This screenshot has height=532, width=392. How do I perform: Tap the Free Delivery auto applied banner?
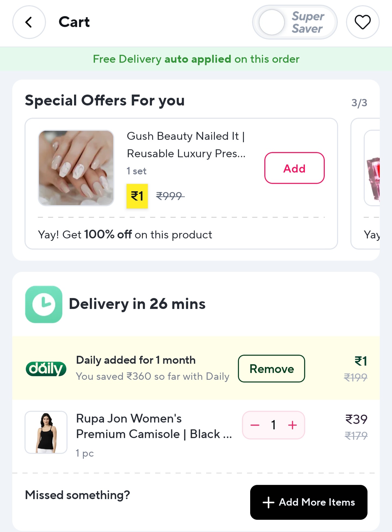196,59
